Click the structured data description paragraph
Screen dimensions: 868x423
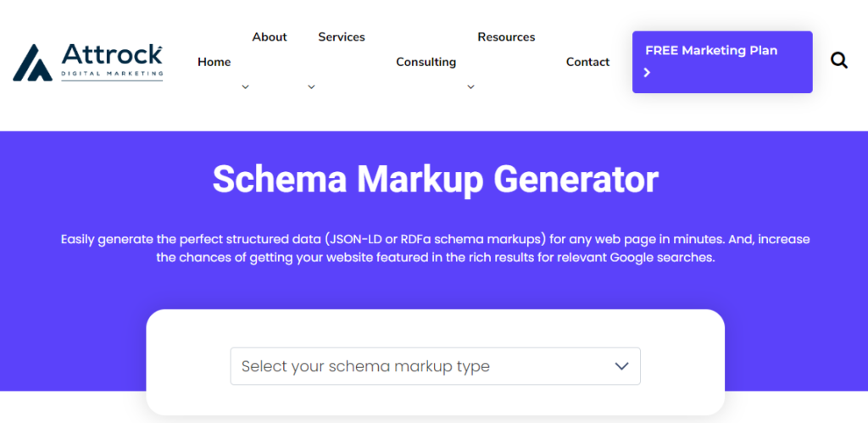click(435, 248)
